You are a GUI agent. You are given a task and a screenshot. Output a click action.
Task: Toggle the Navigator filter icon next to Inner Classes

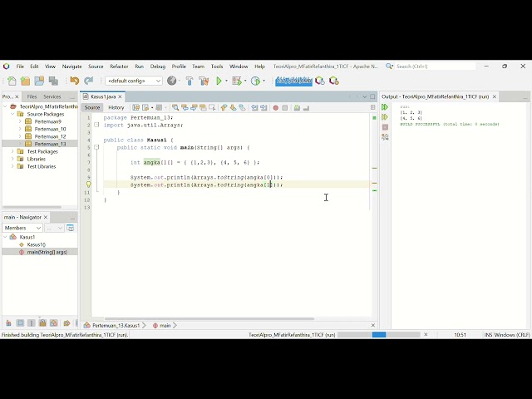coord(66,323)
